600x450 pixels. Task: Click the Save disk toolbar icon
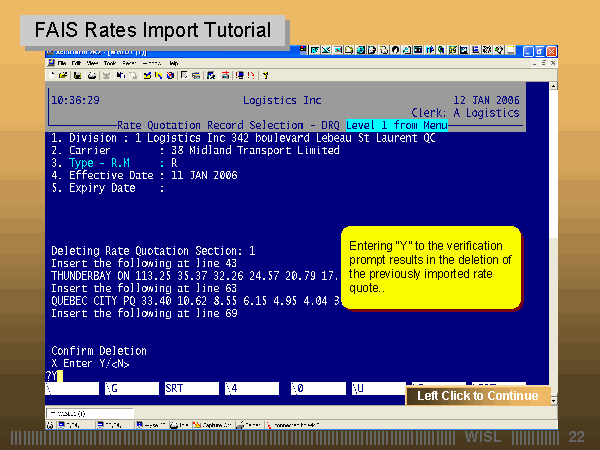76,74
